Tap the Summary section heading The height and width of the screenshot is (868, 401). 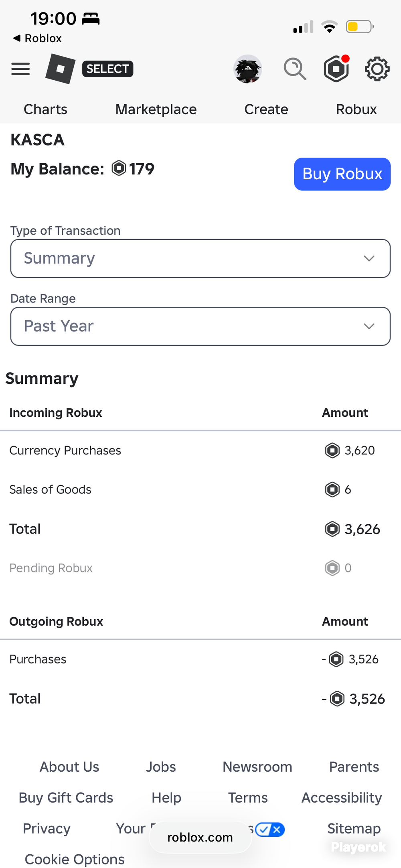[x=42, y=379]
